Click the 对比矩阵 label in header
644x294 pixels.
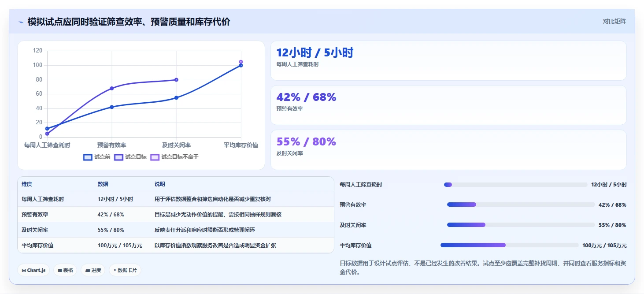(614, 21)
